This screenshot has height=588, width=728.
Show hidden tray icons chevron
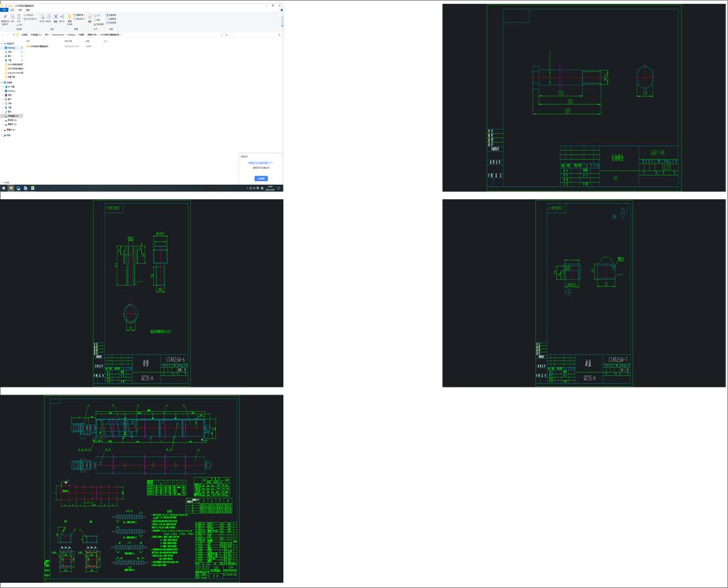pyautogui.click(x=247, y=188)
